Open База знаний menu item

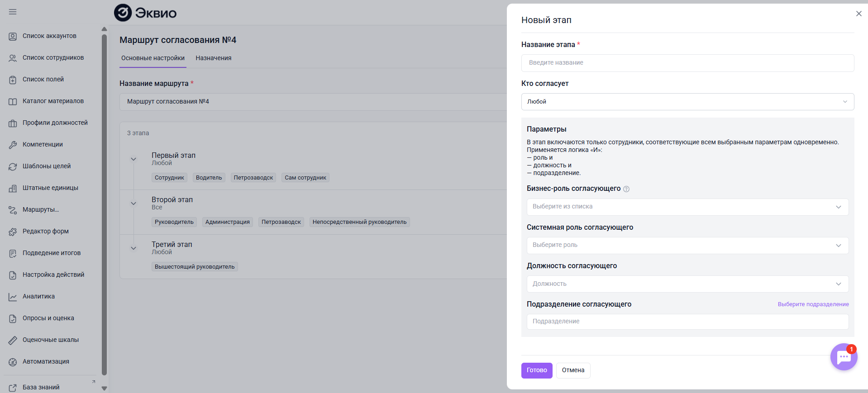(x=41, y=387)
